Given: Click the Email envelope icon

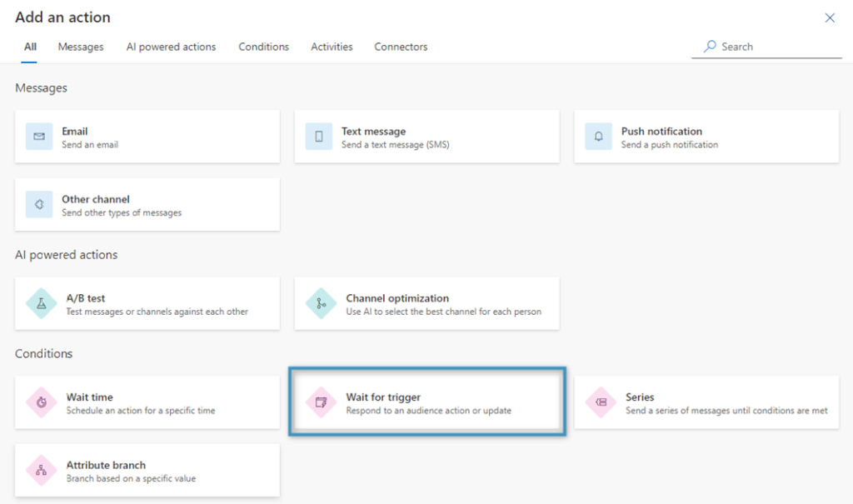Looking at the screenshot, I should [x=39, y=136].
